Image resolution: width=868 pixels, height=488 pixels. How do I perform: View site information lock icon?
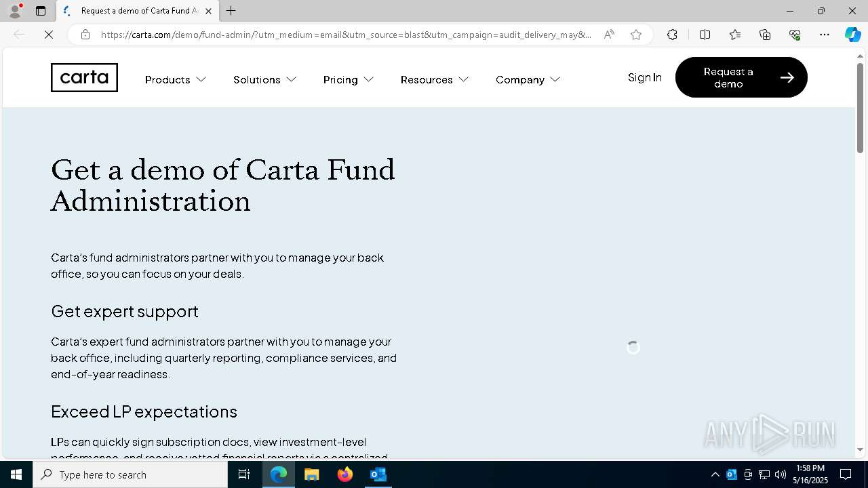pyautogui.click(x=85, y=35)
